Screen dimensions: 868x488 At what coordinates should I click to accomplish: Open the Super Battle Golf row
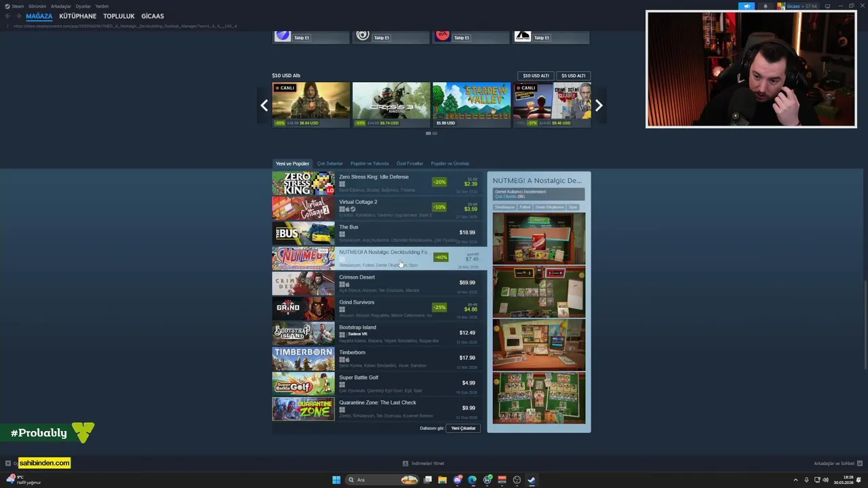pos(376,384)
